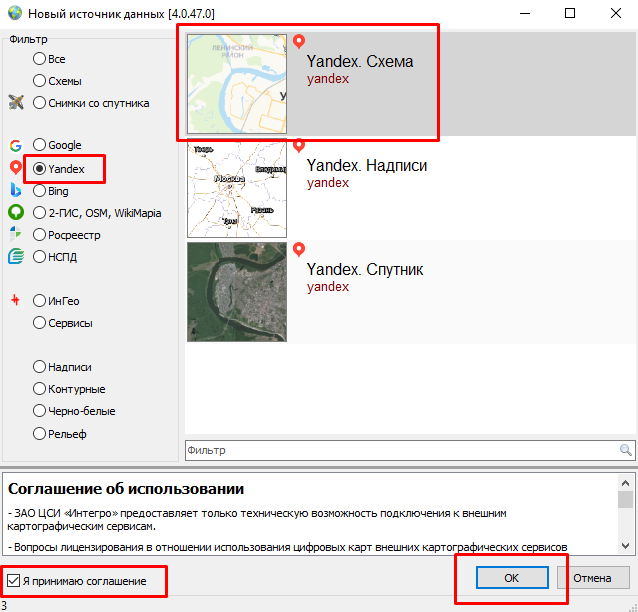Click the pin icon next to 'Yandex. Схема'
The height and width of the screenshot is (612, 638).
(299, 41)
